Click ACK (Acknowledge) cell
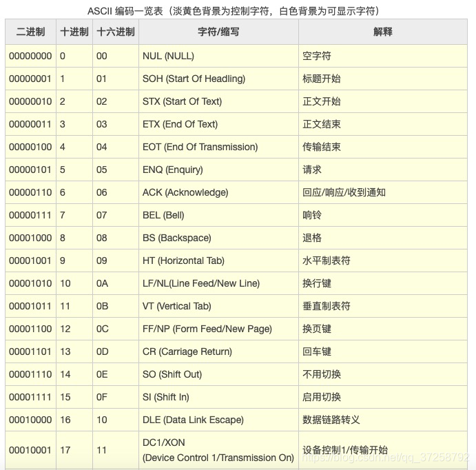This screenshot has width=476, height=470. pos(218,192)
